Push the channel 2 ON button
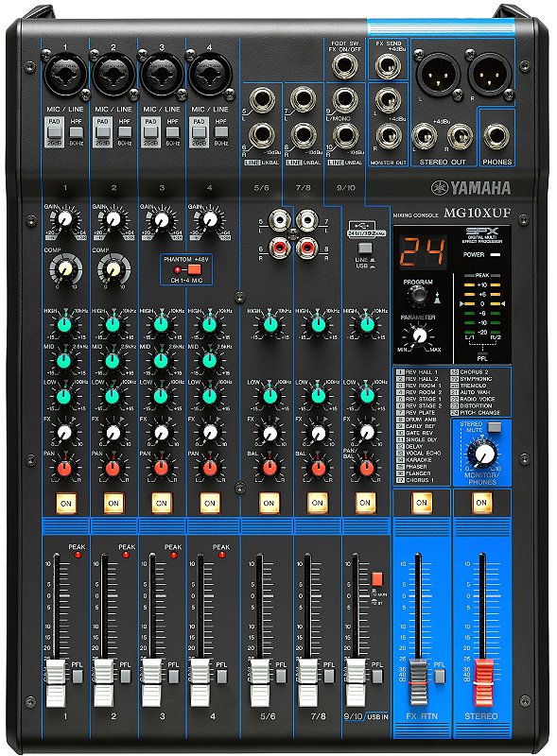The width and height of the screenshot is (557, 756). point(113,503)
